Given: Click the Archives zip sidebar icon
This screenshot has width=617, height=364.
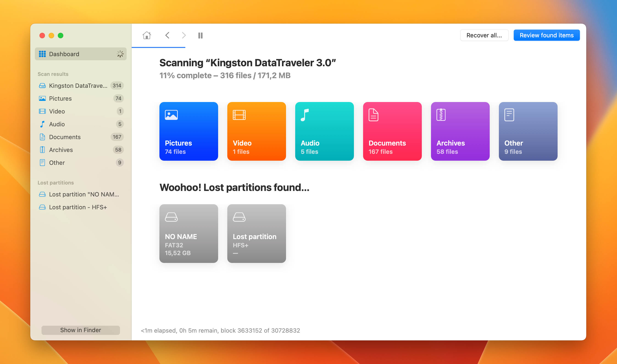Looking at the screenshot, I should tap(42, 150).
